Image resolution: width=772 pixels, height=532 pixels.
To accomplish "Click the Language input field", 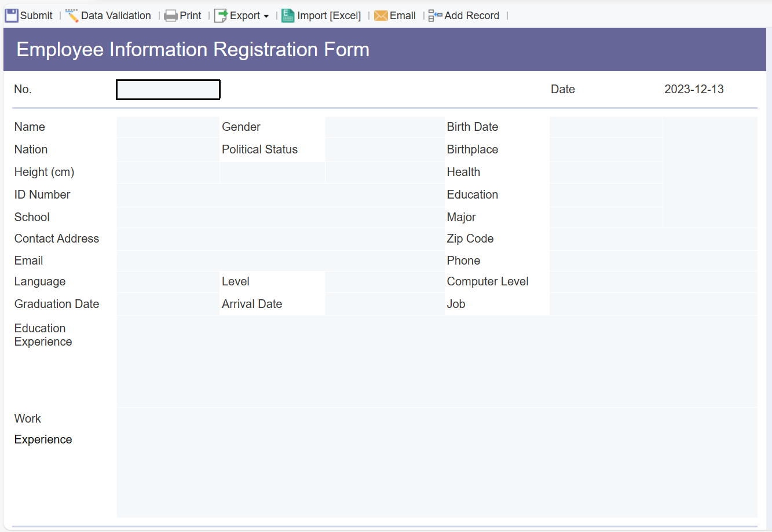I will tap(168, 282).
